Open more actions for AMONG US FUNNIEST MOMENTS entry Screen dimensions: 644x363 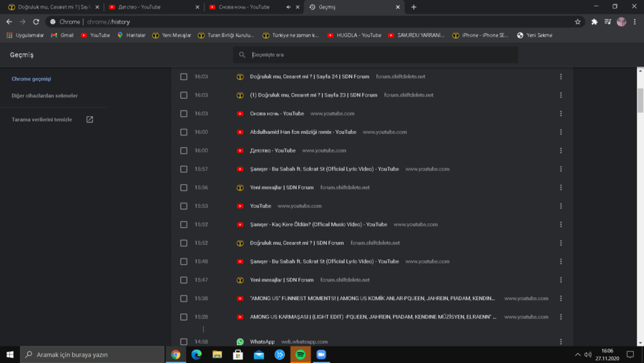(x=560, y=299)
